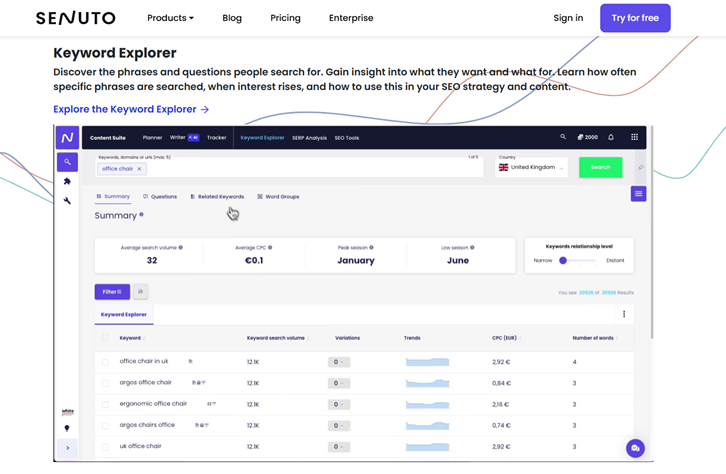The image size is (726, 474).
Task: Open the Tracker section
Action: 217,137
